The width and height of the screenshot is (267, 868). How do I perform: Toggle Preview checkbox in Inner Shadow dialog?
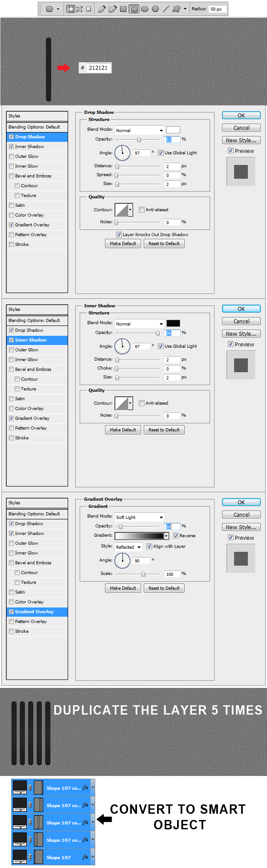[231, 344]
